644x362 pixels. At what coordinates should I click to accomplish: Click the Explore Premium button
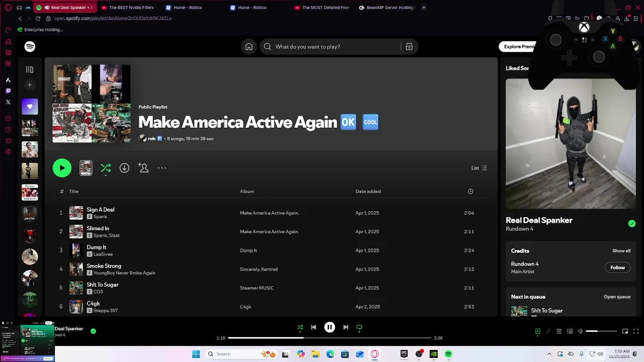(518, 47)
